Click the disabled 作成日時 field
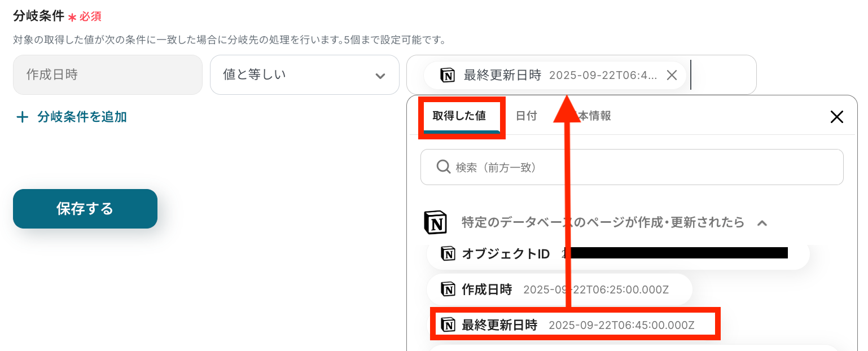The height and width of the screenshot is (351, 868). pos(108,74)
